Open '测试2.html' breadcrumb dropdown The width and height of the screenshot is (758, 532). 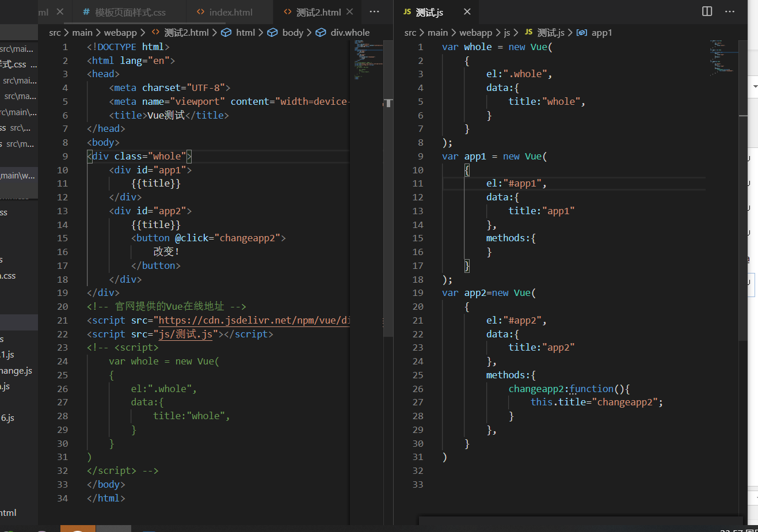point(186,33)
